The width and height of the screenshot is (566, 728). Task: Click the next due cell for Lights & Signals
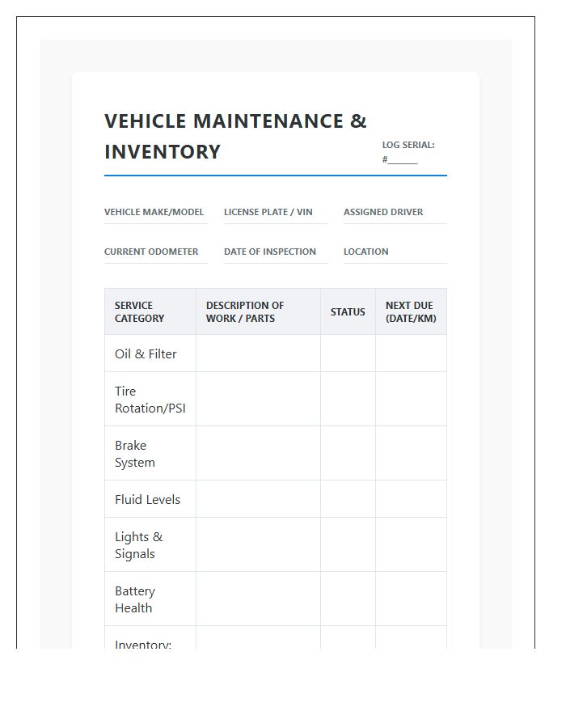(x=411, y=544)
